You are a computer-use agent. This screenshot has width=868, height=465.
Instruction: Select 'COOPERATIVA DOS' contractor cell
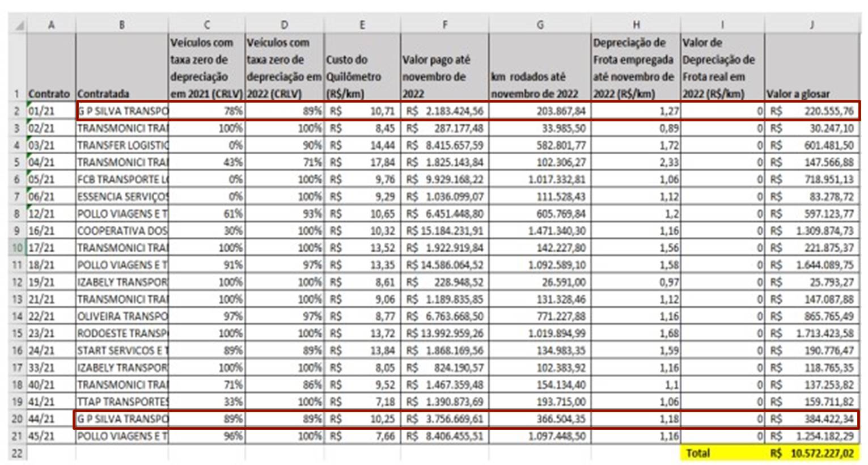[x=122, y=231]
